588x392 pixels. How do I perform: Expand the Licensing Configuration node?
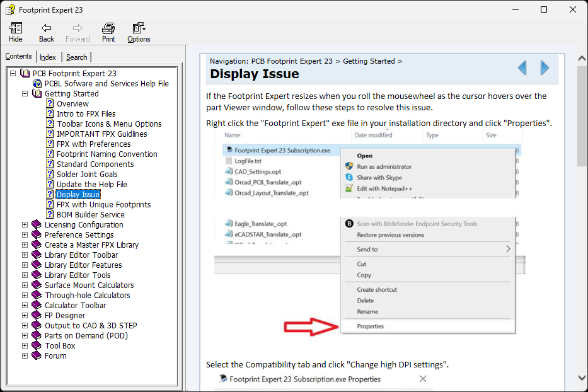tap(25, 225)
